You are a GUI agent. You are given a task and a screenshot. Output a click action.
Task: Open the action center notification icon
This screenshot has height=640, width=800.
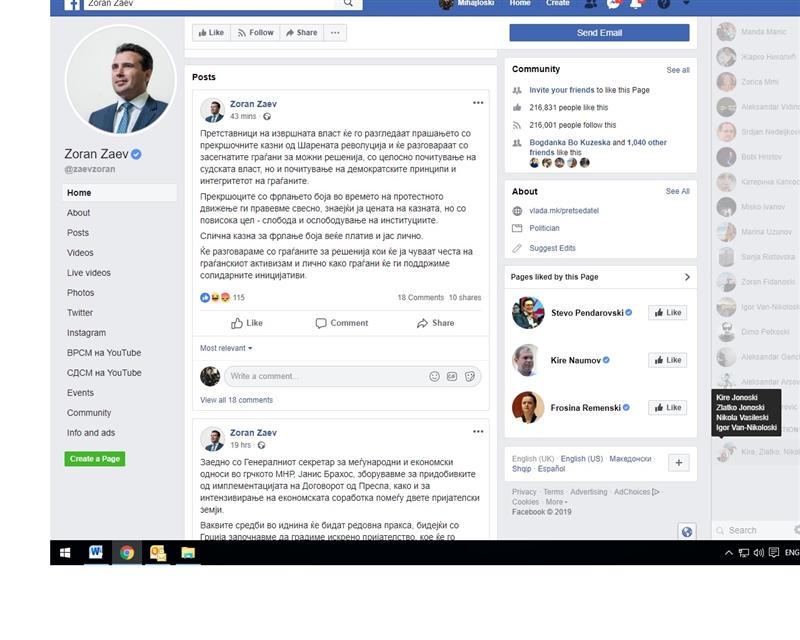pyautogui.click(x=773, y=553)
